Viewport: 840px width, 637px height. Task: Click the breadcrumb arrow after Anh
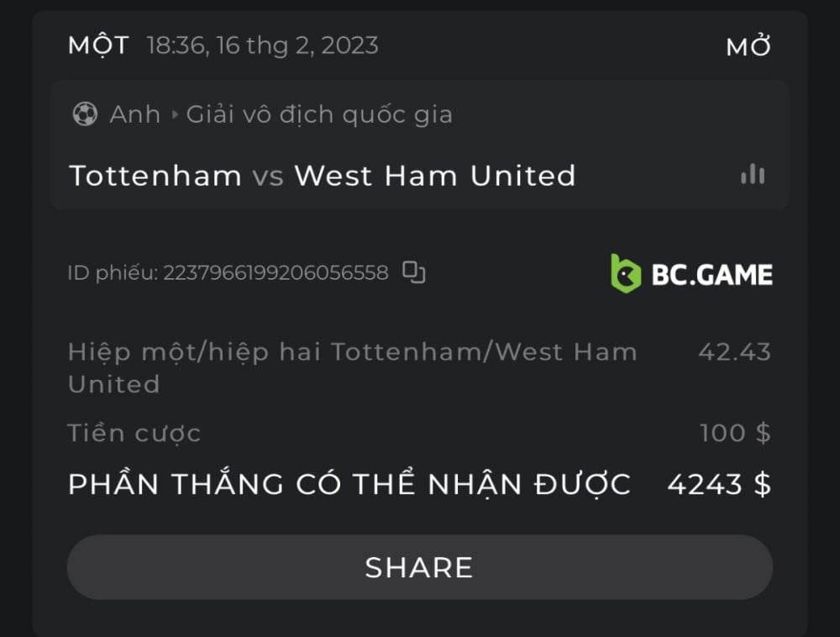pyautogui.click(x=175, y=114)
